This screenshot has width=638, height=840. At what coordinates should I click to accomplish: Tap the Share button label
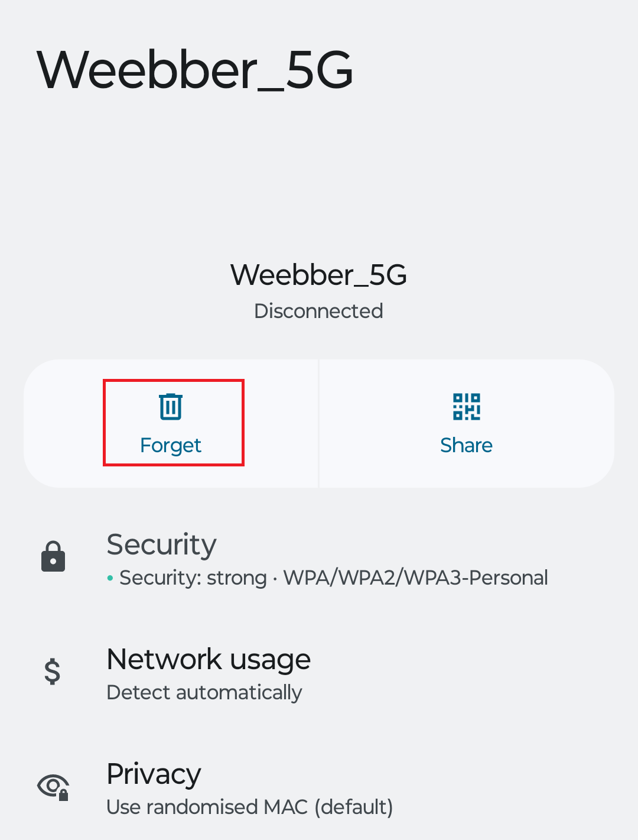tap(466, 445)
